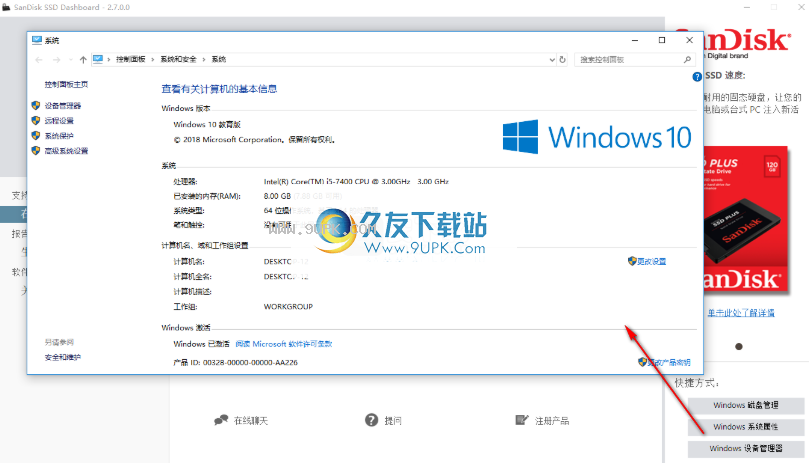The image size is (809, 463).
Task: Expand chevron after System and Security breadcrumb
Action: tap(204, 59)
